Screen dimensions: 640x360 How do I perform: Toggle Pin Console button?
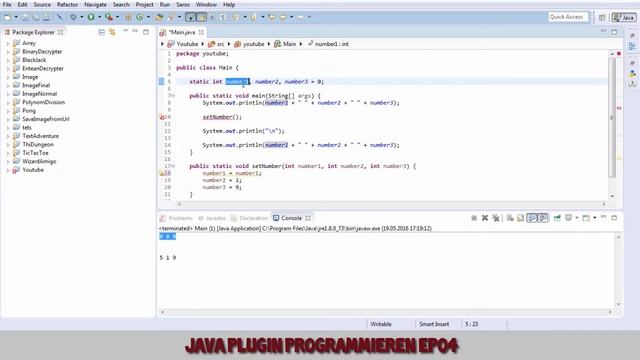click(x=557, y=218)
